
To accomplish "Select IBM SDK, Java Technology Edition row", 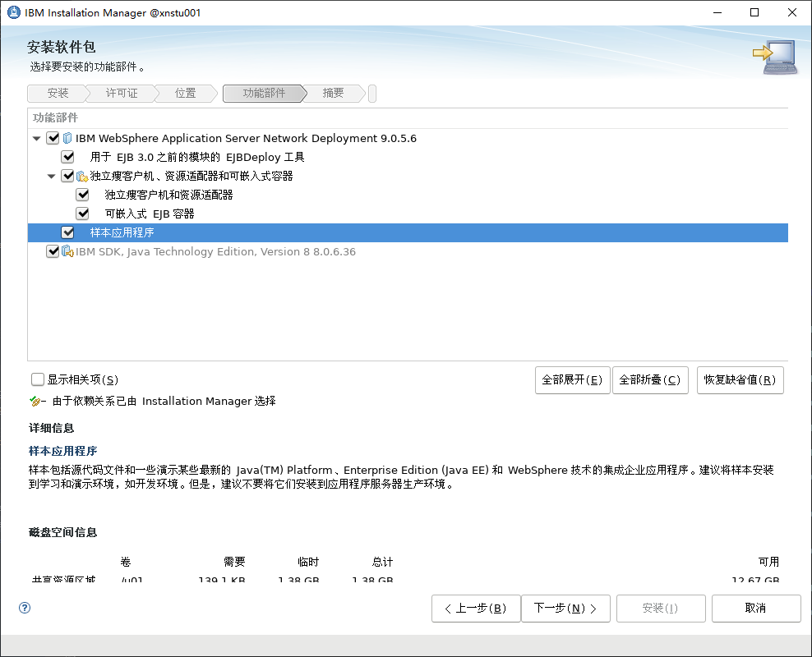I will pos(408,252).
